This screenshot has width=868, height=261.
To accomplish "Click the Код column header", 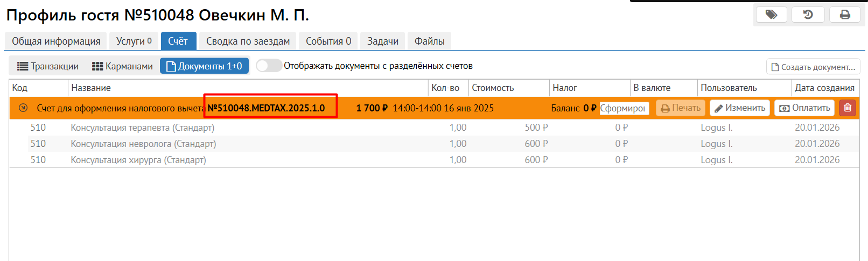I will (39, 88).
